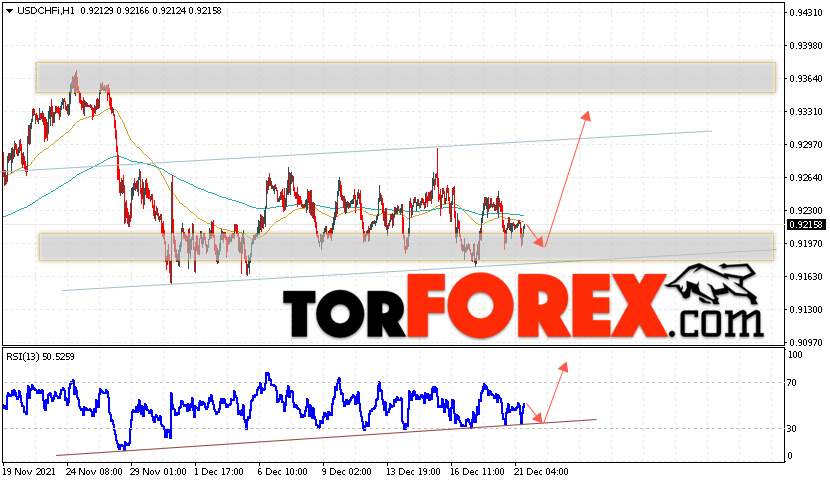Click the OHLC values 0.92129 0.92166 text
830x483 pixels.
115,11
